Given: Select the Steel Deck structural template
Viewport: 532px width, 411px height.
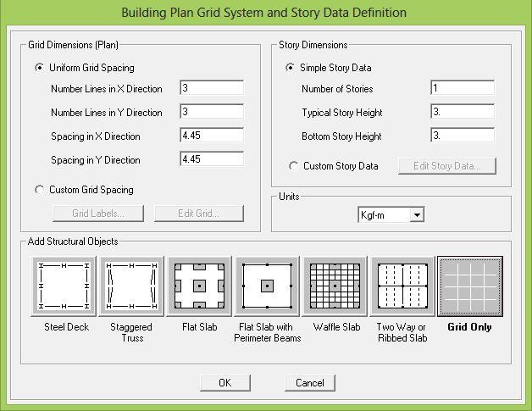Looking at the screenshot, I should click(64, 286).
